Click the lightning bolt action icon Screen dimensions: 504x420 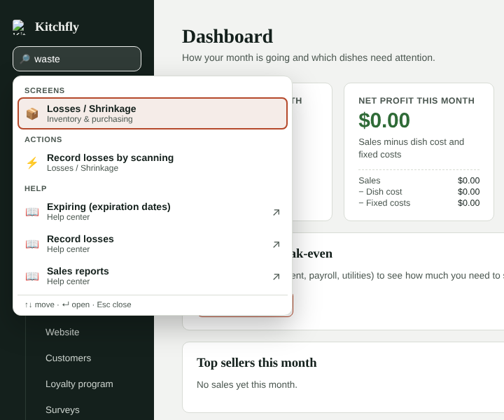(x=32, y=162)
